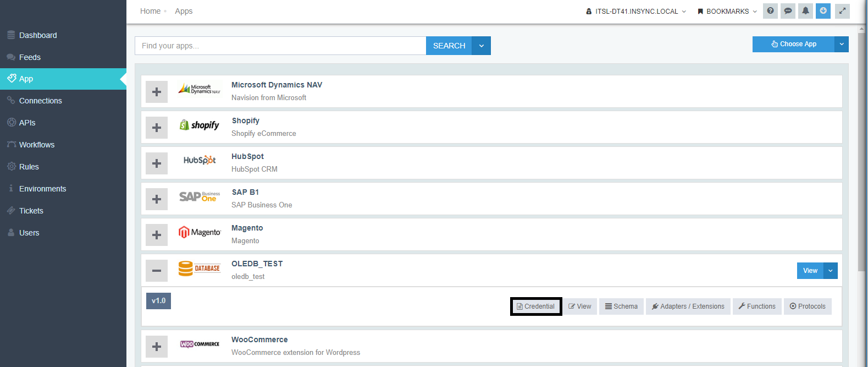
Task: Click the WooCommerce logo
Action: 200,344
